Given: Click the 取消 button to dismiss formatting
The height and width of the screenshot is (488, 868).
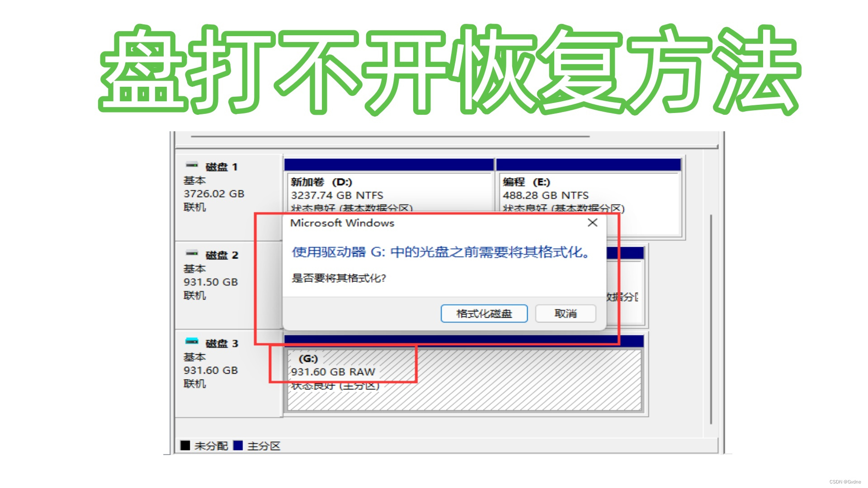Looking at the screenshot, I should tap(566, 314).
